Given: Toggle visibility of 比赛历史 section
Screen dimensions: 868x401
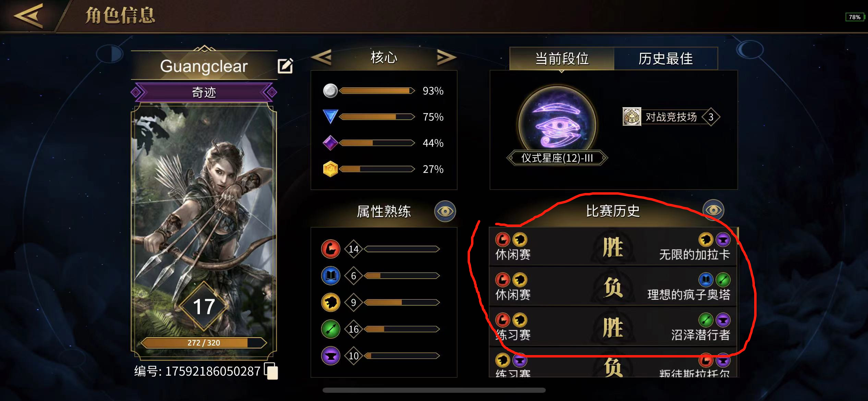Looking at the screenshot, I should pos(713,210).
